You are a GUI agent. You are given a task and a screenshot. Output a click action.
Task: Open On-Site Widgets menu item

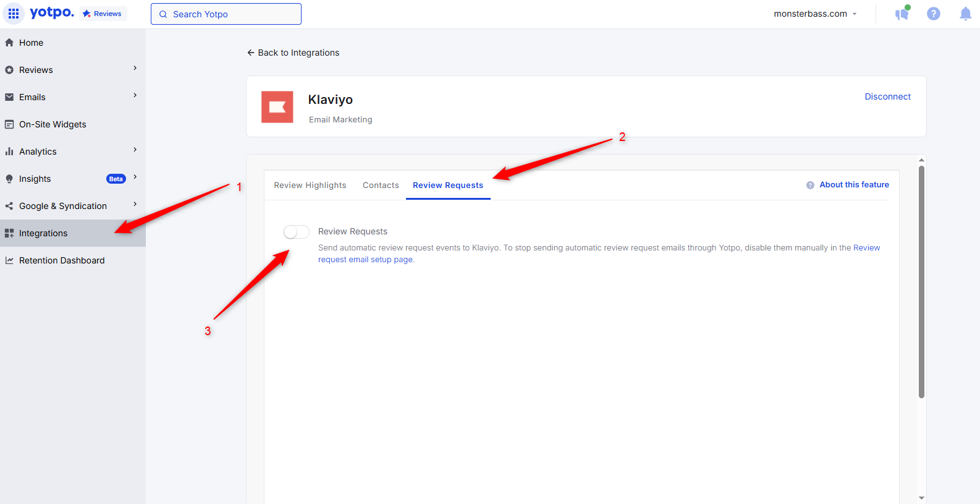point(73,124)
